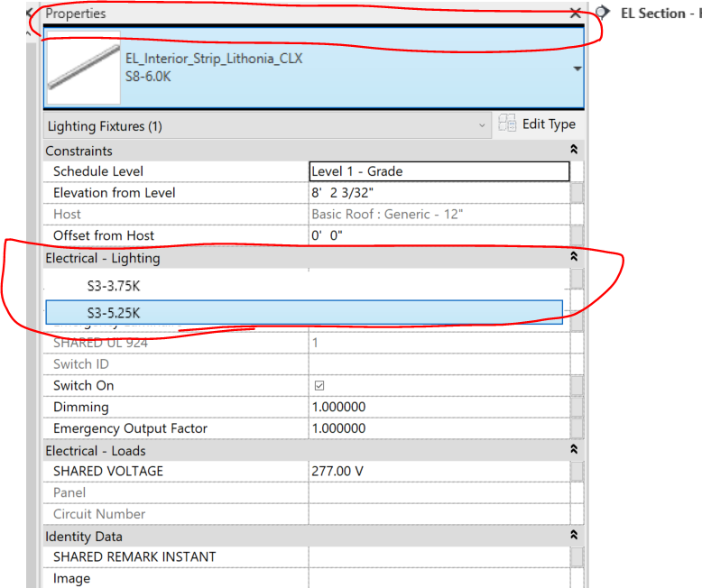Click the SHARED UL 924 value cell
This screenshot has width=702, height=588.
click(x=439, y=343)
